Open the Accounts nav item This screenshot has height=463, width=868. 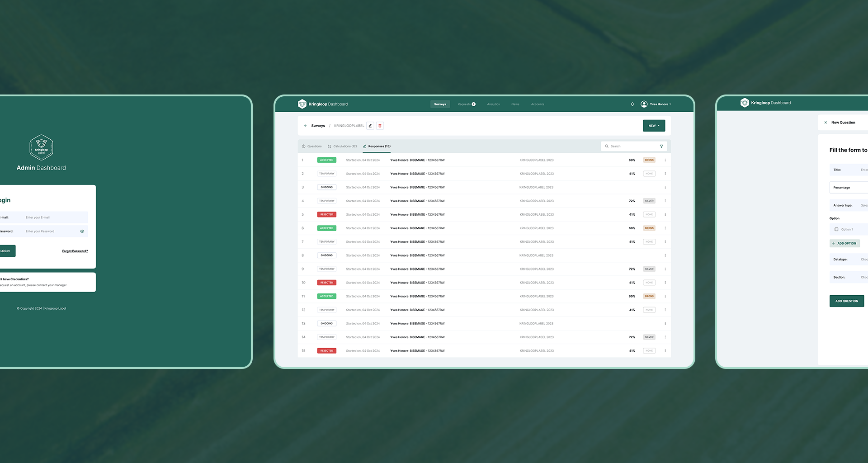538,104
